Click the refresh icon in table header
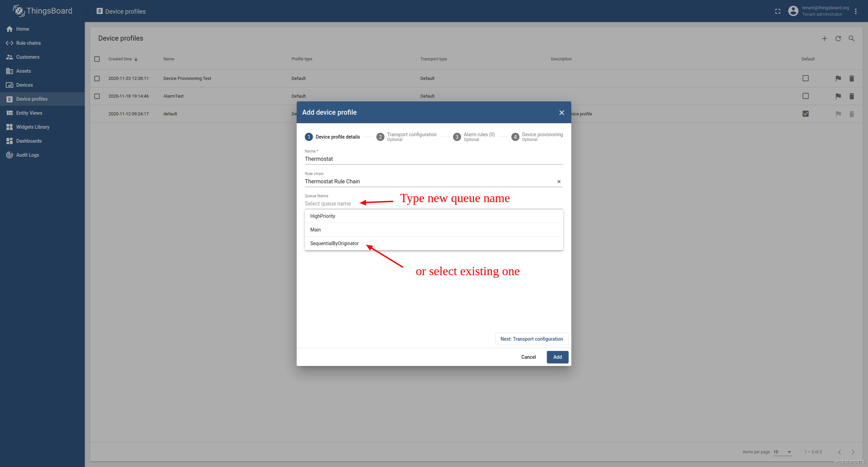This screenshot has width=868, height=467. click(x=838, y=39)
